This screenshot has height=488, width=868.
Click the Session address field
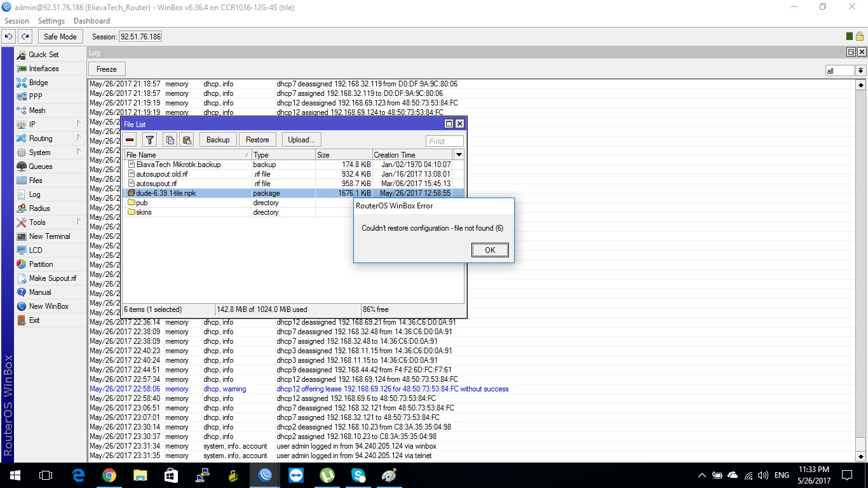[140, 37]
